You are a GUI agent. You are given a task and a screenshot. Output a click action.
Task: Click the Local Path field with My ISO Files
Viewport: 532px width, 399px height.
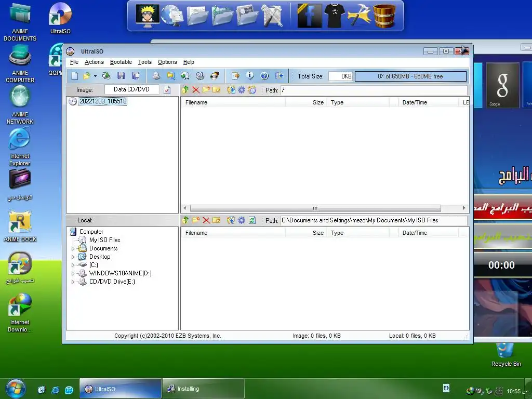click(x=374, y=220)
